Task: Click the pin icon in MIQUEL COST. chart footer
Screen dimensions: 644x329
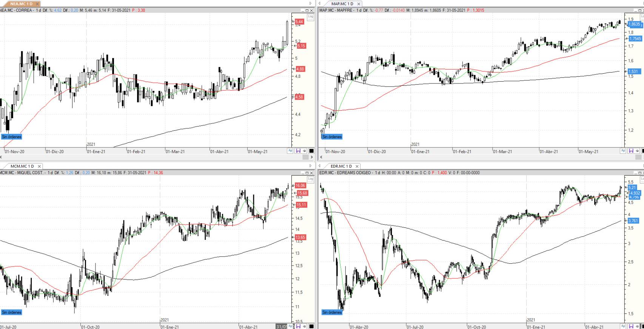Action: point(304,326)
